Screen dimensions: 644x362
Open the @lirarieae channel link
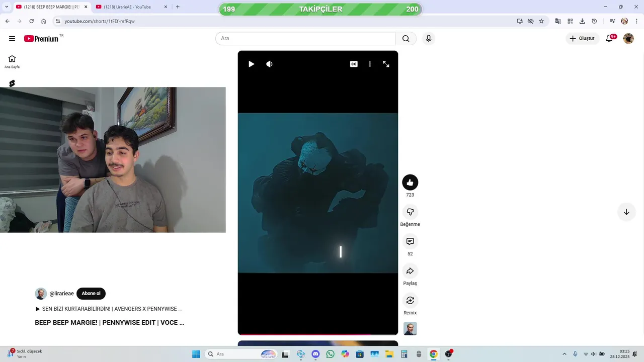[61, 294]
